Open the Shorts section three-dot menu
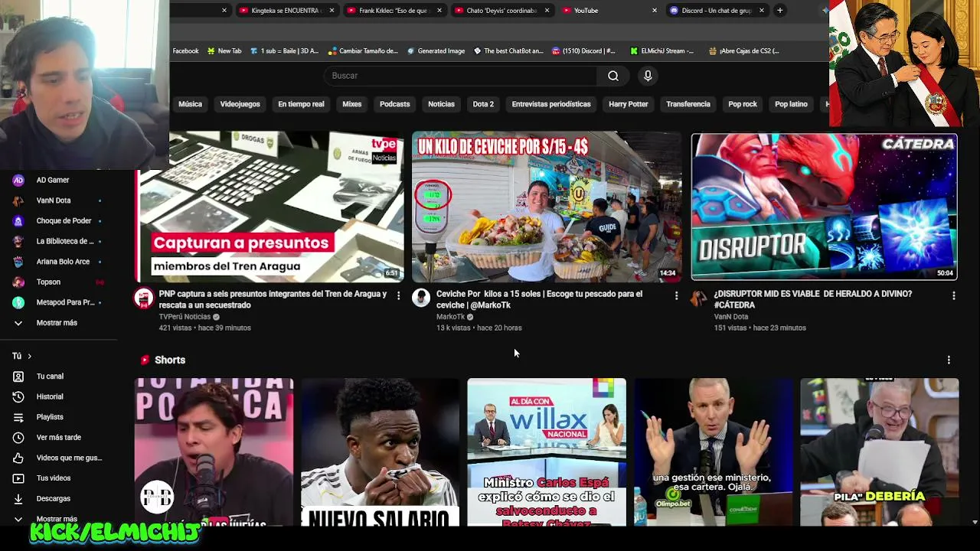This screenshot has height=551, width=980. 949,360
